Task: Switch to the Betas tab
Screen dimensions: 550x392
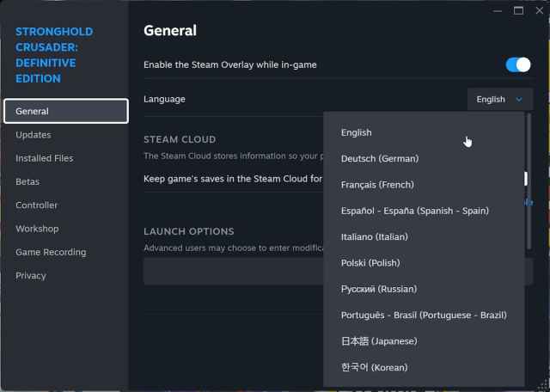Action: point(27,181)
